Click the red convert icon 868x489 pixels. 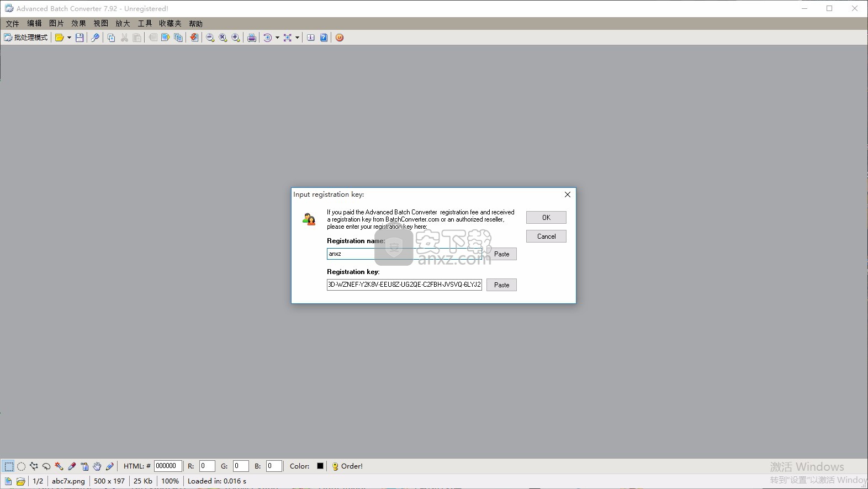[194, 38]
